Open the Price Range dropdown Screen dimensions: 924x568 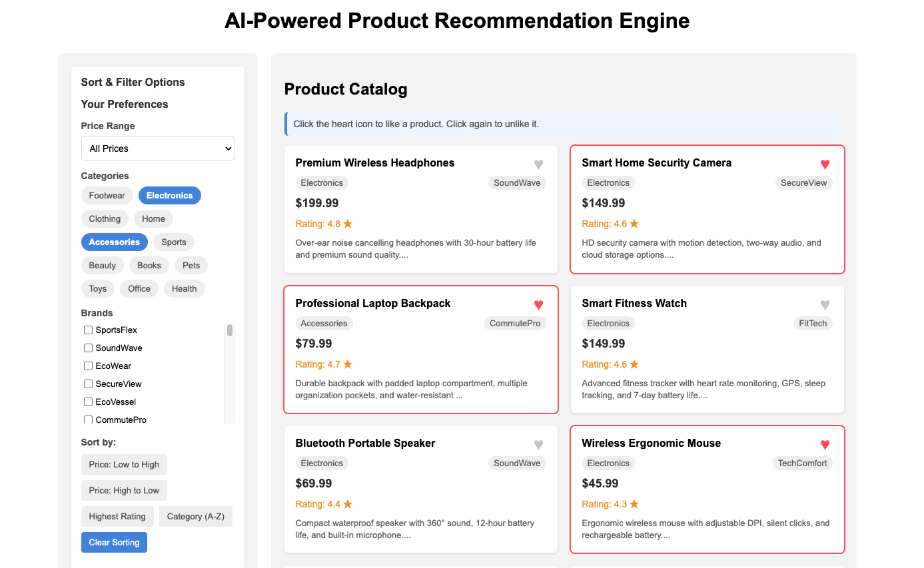tap(158, 148)
